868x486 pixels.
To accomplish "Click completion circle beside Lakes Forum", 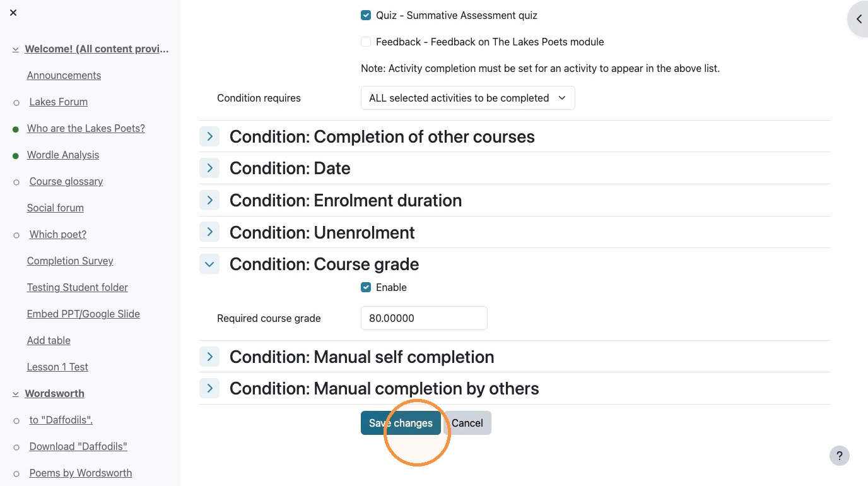I will pos(16,102).
